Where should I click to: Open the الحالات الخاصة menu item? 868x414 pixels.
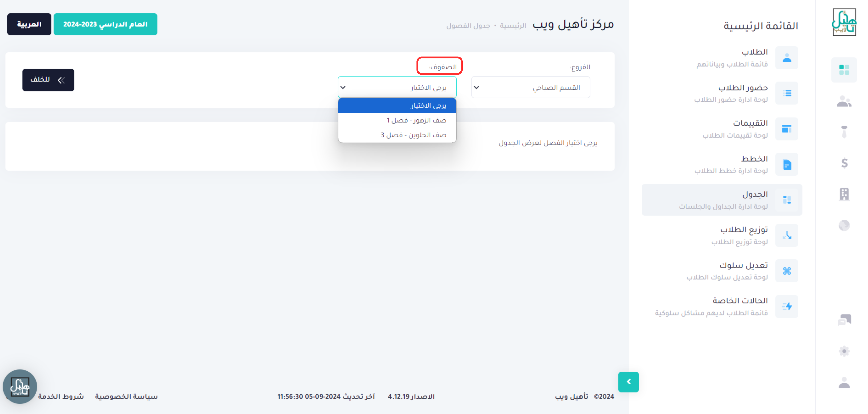[722, 307]
